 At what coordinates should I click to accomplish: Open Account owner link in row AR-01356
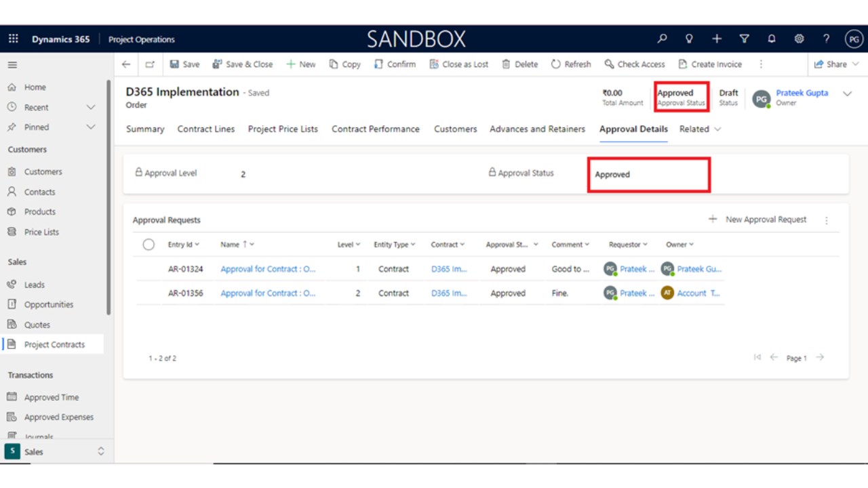pyautogui.click(x=698, y=293)
